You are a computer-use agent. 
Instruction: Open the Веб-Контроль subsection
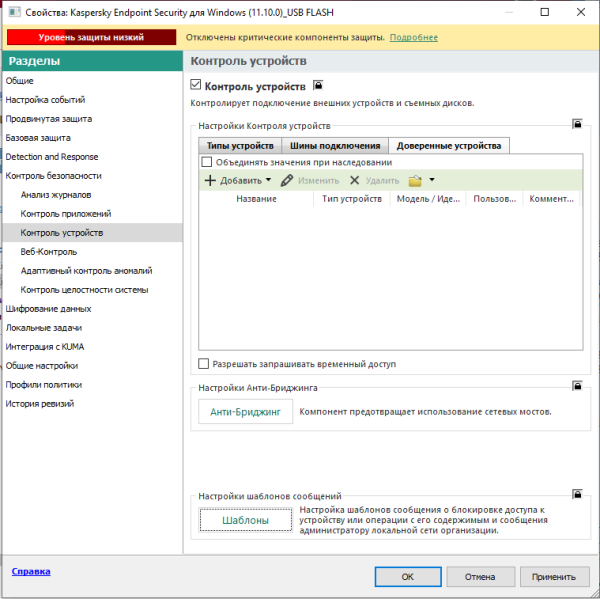(x=49, y=252)
